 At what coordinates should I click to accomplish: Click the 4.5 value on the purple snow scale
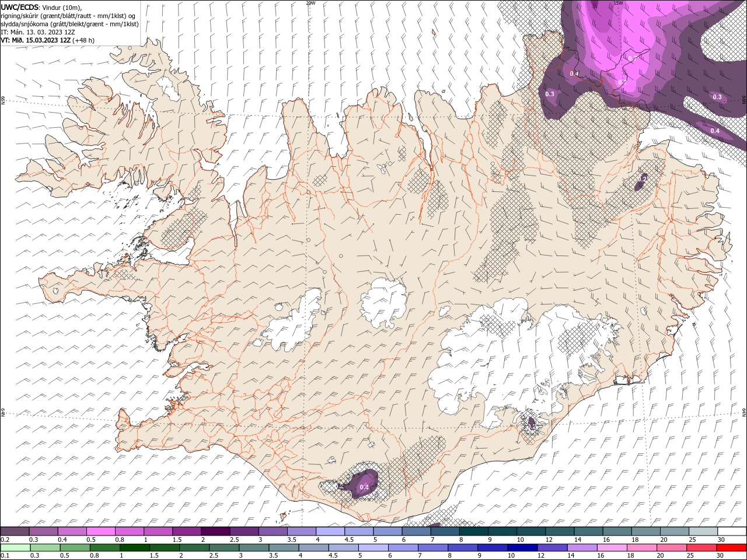pyautogui.click(x=349, y=540)
